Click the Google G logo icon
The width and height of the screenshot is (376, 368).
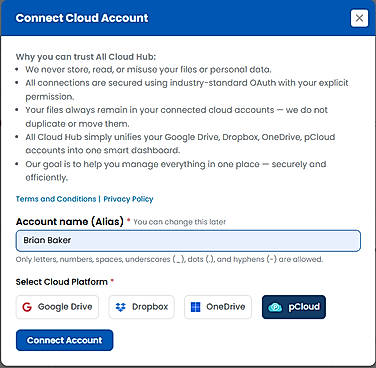point(27,307)
